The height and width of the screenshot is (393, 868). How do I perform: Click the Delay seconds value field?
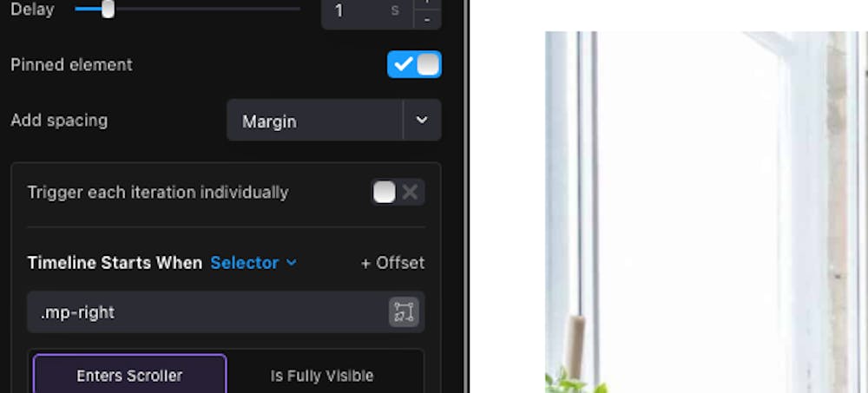pos(367,11)
